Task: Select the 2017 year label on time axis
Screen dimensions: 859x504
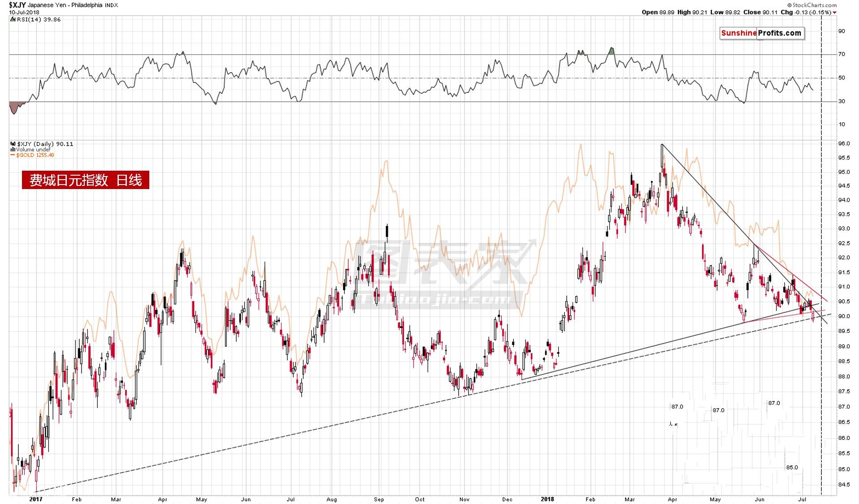Action: click(x=35, y=499)
